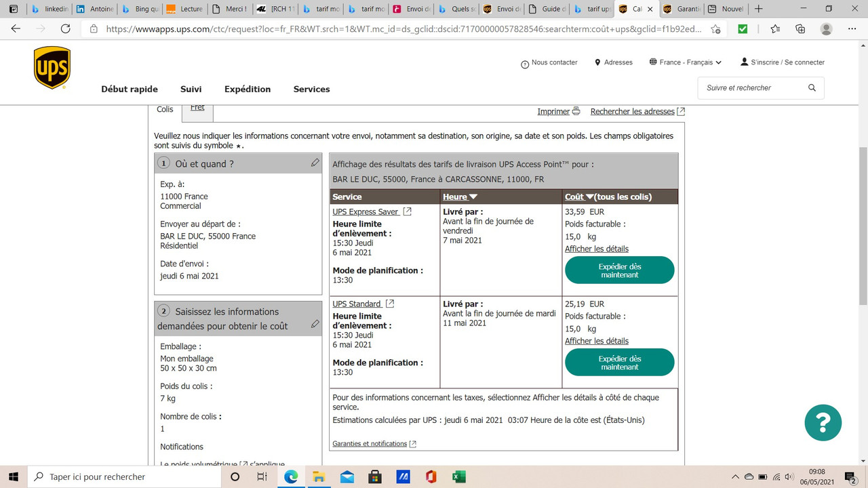Click the search magnifier in UPS search box
This screenshot has width=868, height=488.
(x=812, y=88)
